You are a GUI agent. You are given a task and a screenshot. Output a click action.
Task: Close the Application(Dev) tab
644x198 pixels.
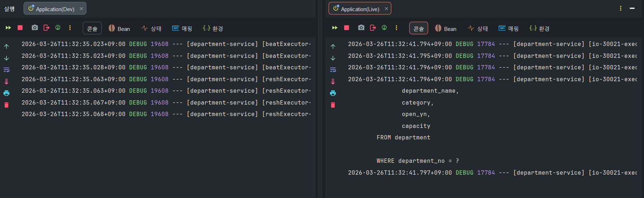point(81,9)
